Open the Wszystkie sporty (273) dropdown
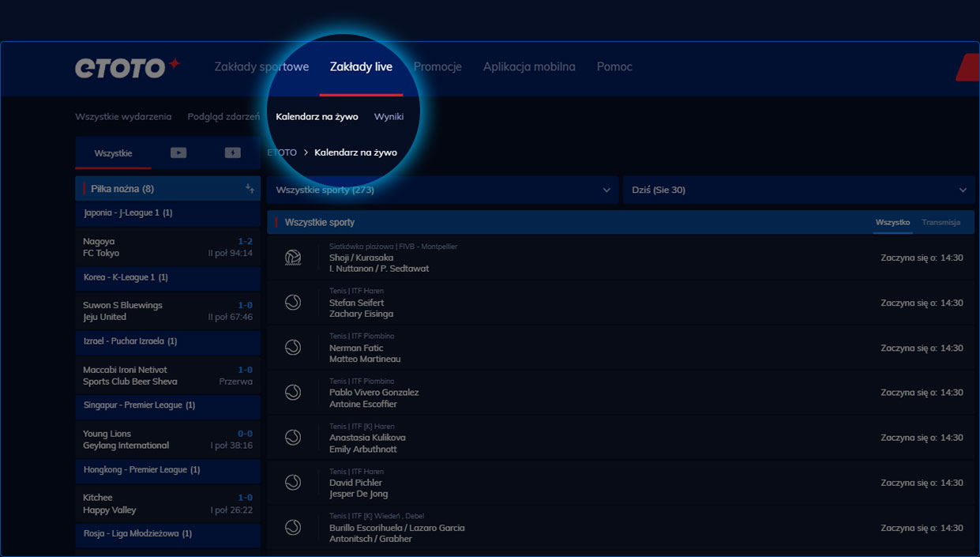This screenshot has width=980, height=557. pos(442,190)
